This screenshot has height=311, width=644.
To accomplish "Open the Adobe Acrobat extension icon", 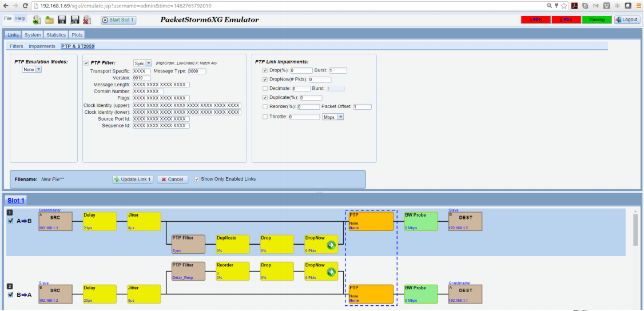I will pyautogui.click(x=575, y=6).
